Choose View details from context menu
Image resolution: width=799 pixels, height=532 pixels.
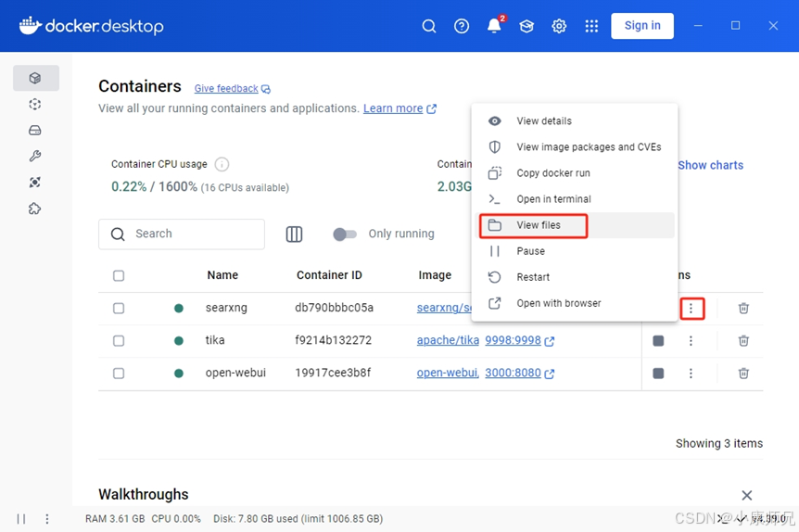coord(575,120)
